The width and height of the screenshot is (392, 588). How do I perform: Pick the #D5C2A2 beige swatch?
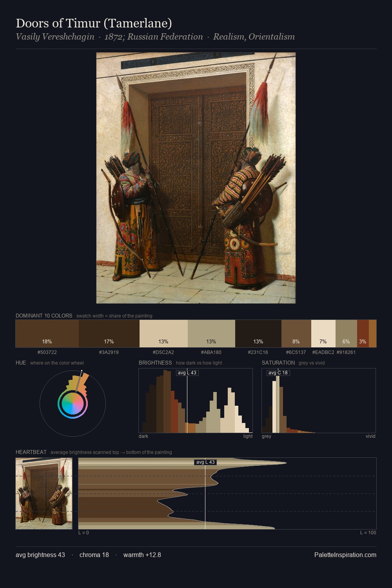pos(163,334)
